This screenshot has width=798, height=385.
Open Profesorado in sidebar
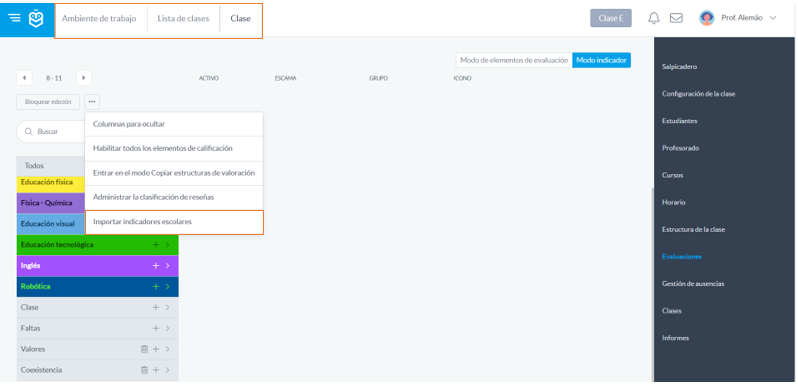680,148
